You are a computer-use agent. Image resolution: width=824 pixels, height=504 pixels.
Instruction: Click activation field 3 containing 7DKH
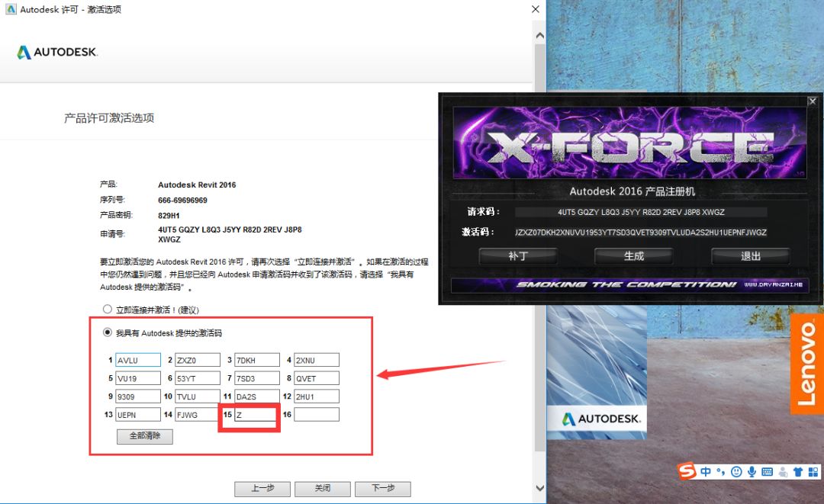[257, 360]
